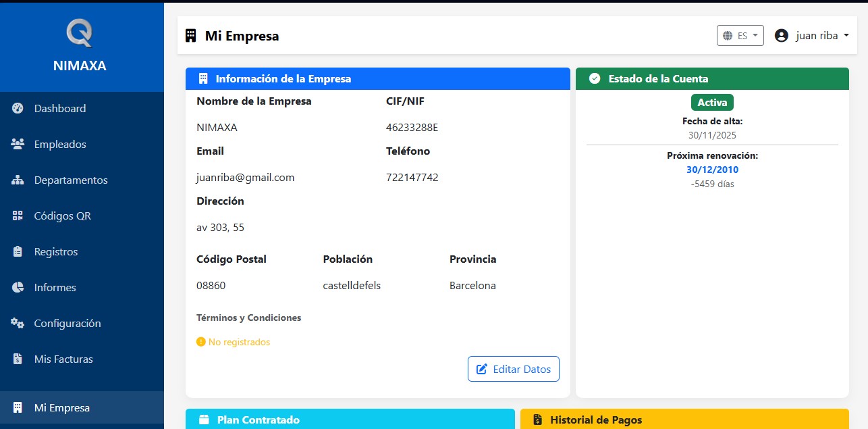The width and height of the screenshot is (868, 429).
Task: Click the Editar Datos button
Action: pyautogui.click(x=513, y=369)
